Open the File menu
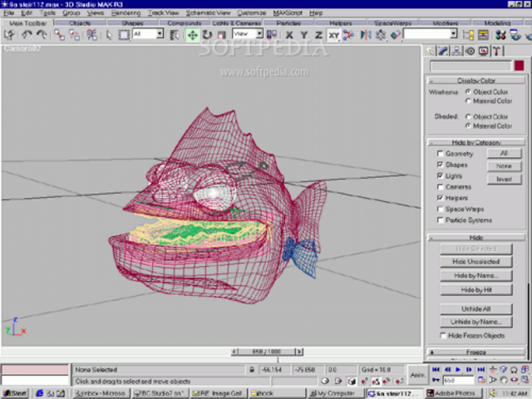The height and width of the screenshot is (399, 532). (8, 13)
